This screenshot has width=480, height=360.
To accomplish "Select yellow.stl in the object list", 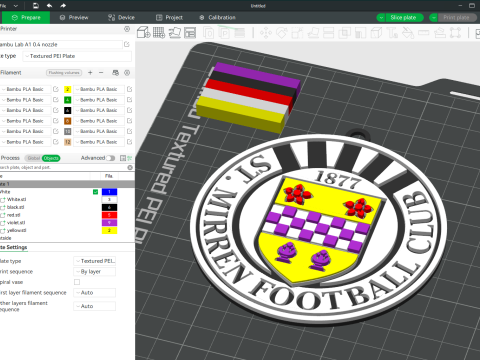I will [x=17, y=230].
